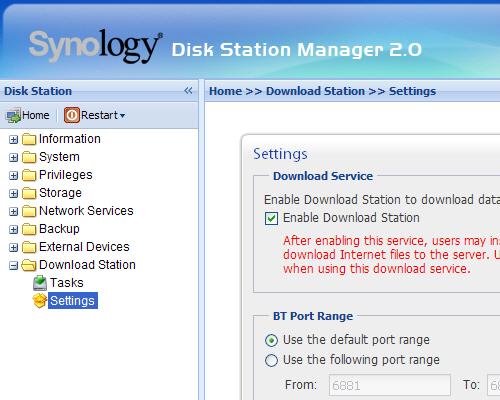
Task: Open the Restart dropdown arrow
Action: 122,116
